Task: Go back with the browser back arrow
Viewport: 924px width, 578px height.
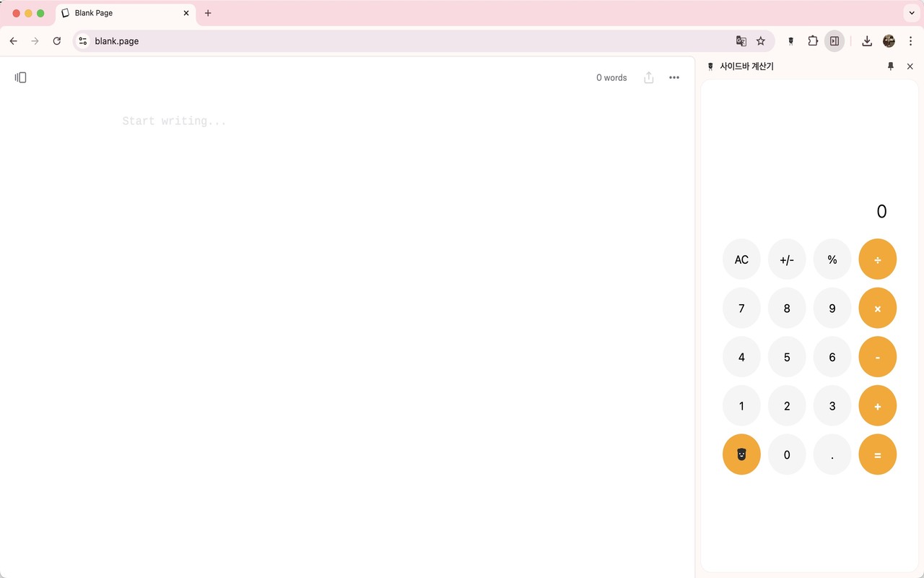Action: click(x=13, y=41)
